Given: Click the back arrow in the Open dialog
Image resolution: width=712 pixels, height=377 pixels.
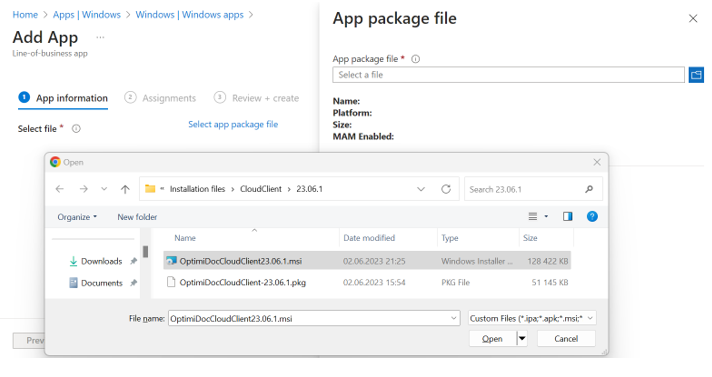Looking at the screenshot, I should (x=59, y=189).
